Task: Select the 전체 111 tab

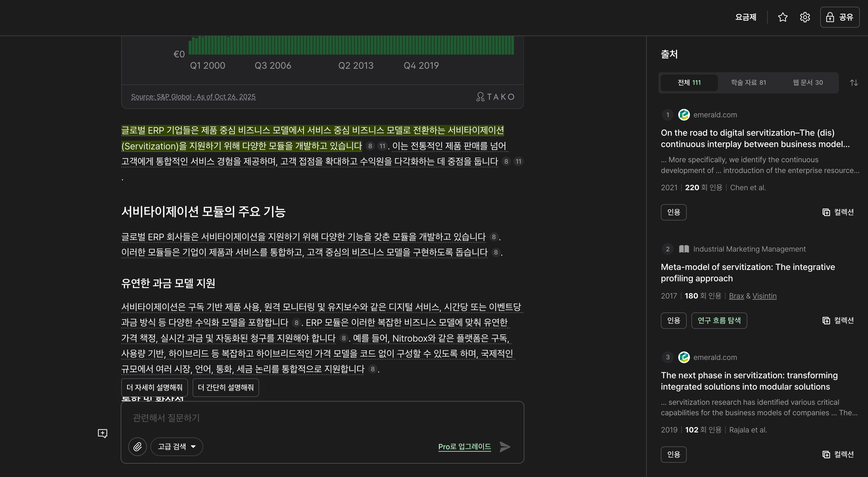Action: [x=689, y=83]
